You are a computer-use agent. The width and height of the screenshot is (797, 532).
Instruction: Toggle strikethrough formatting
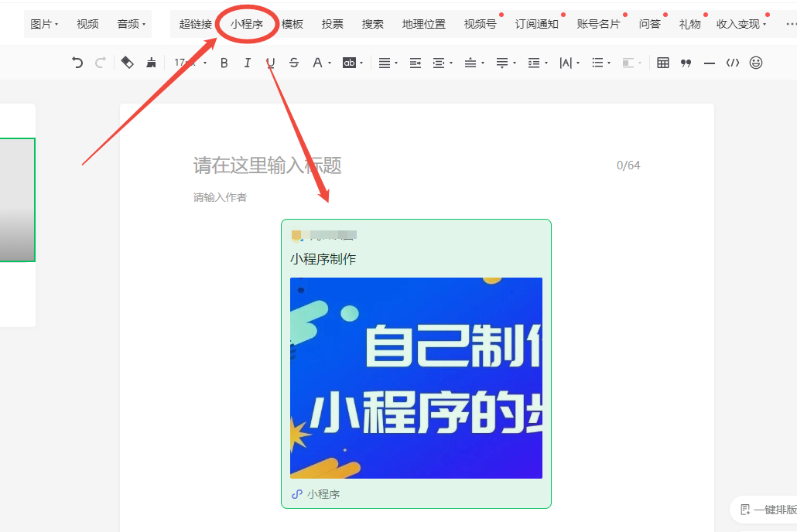(x=294, y=63)
